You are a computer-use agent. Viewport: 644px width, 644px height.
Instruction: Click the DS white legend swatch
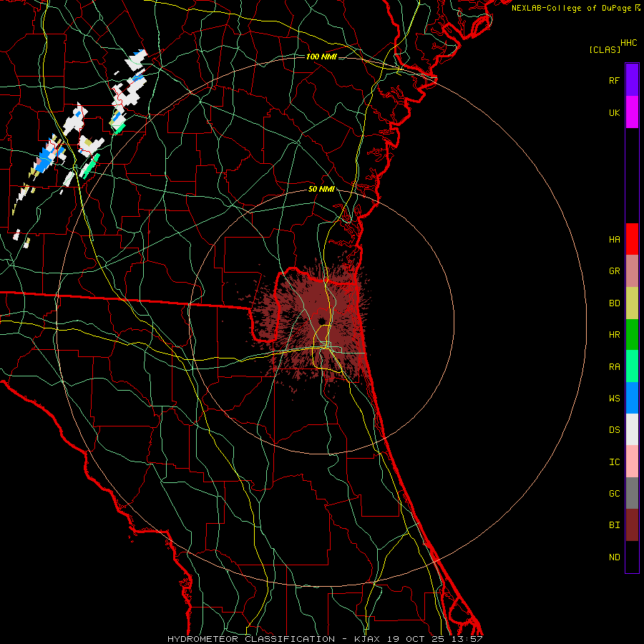click(632, 429)
